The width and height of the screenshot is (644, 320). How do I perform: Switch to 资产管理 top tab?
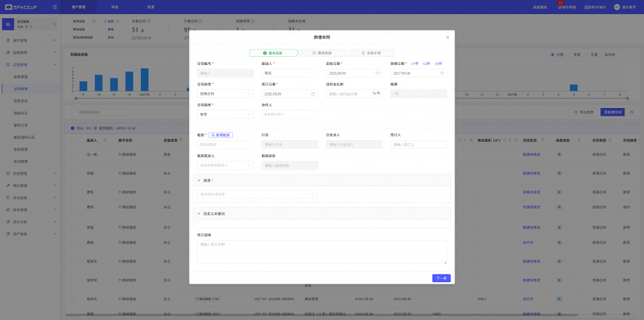tap(78, 7)
